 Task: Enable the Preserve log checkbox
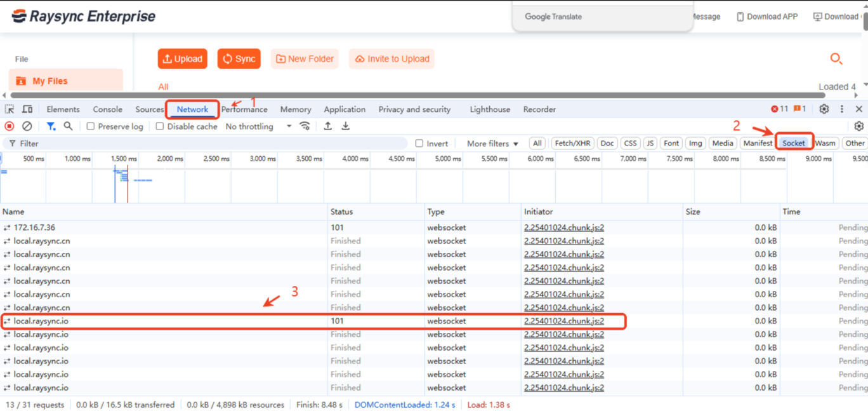tap(91, 126)
